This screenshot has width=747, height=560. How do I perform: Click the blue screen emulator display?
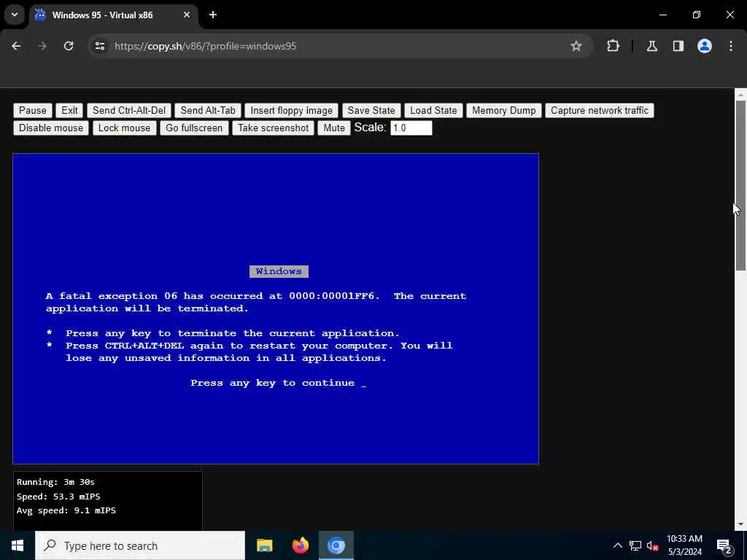click(x=276, y=308)
